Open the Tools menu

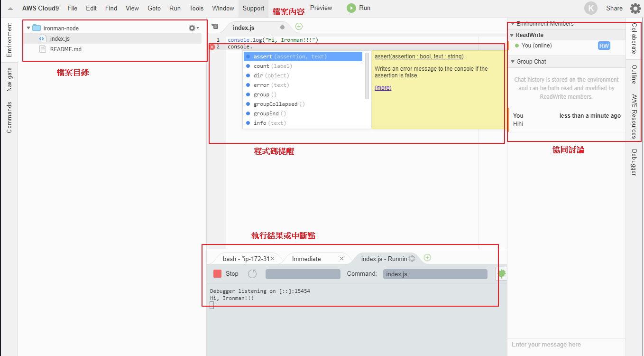(196, 8)
